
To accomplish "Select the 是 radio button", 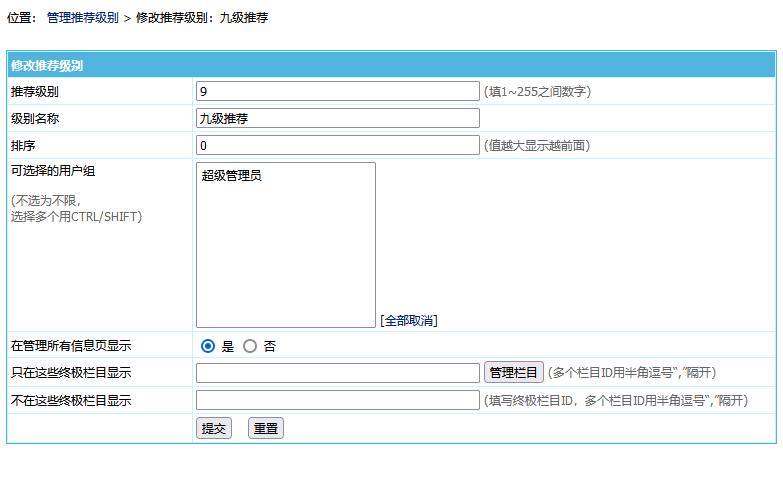I will (208, 346).
